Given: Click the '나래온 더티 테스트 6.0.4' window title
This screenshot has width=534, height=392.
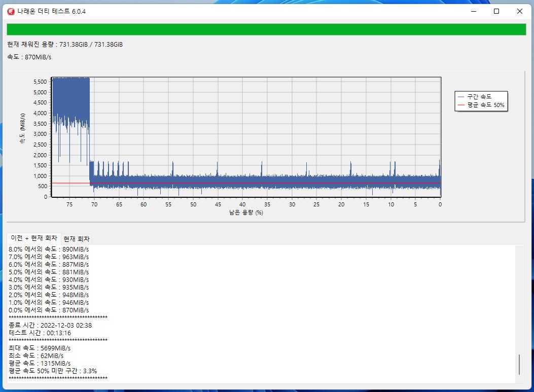Looking at the screenshot, I should point(51,11).
